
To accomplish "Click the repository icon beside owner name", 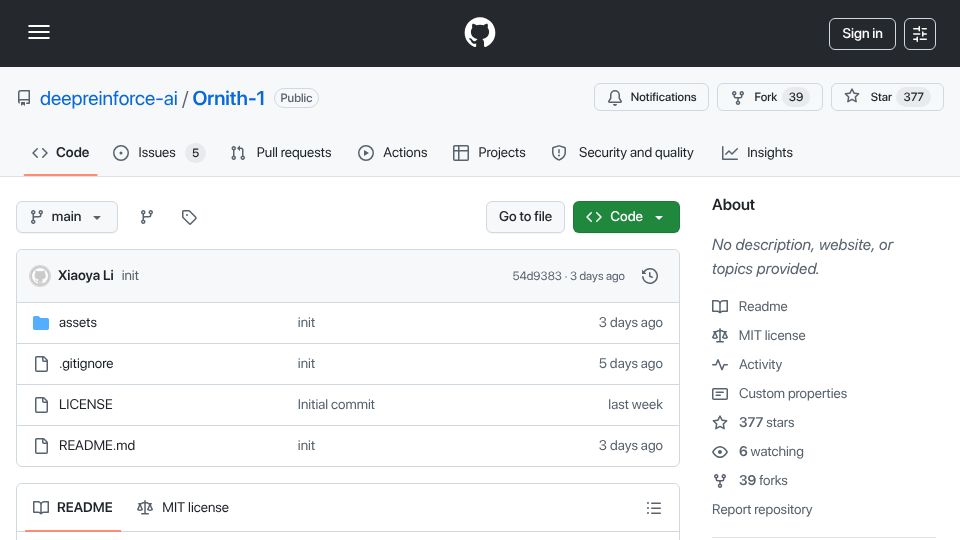I will [x=24, y=98].
